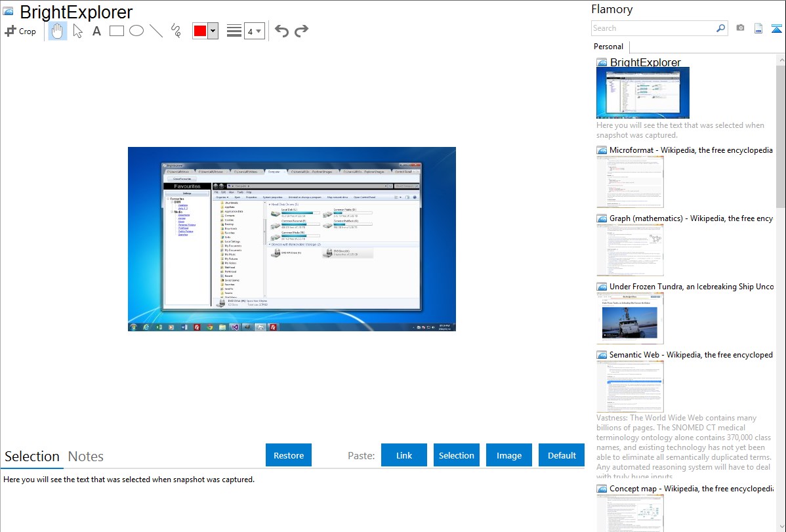Click the camera capture icon

[740, 28]
